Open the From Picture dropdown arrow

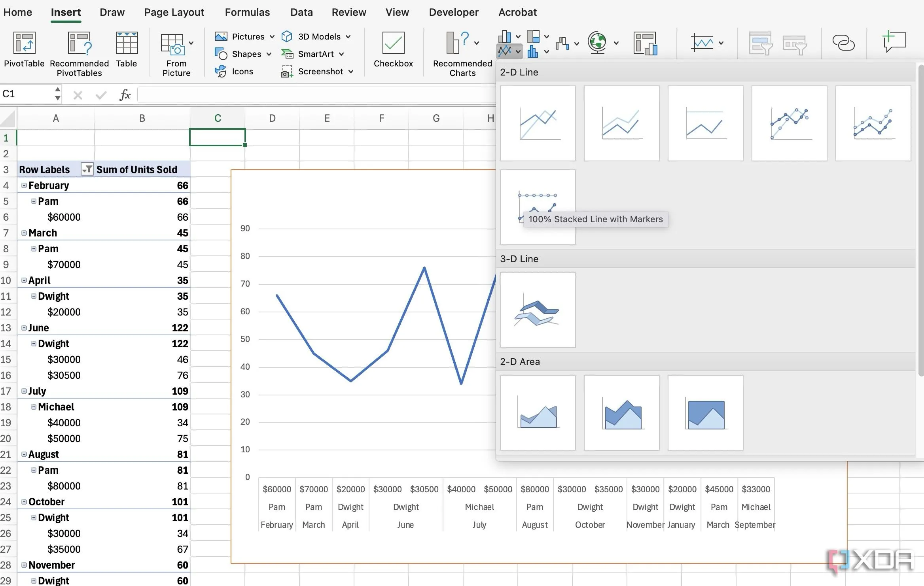(x=191, y=43)
